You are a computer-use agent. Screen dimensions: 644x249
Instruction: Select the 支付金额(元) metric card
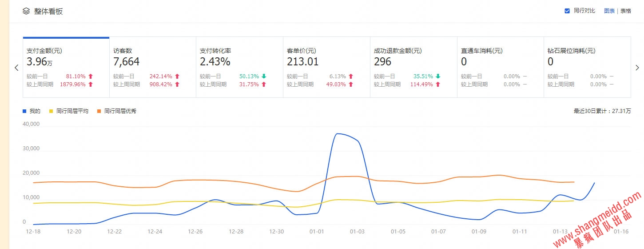pos(66,67)
